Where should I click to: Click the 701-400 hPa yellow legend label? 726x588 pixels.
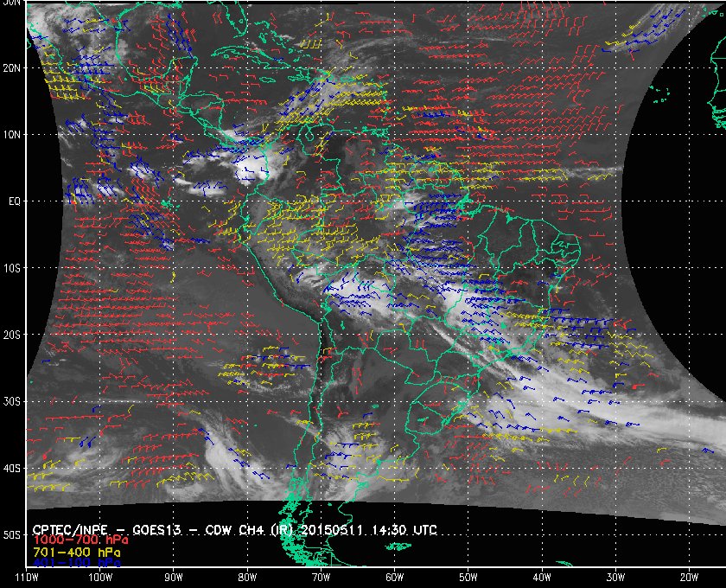77,553
